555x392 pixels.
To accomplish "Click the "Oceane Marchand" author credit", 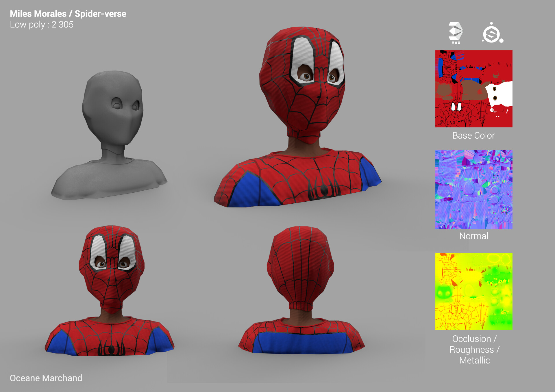I will point(46,378).
